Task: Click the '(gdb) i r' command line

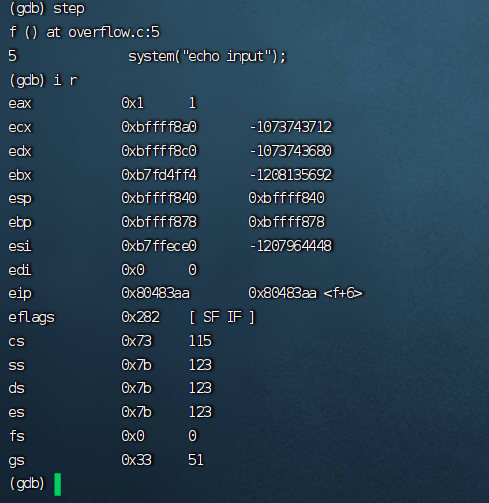Action: 43,80
